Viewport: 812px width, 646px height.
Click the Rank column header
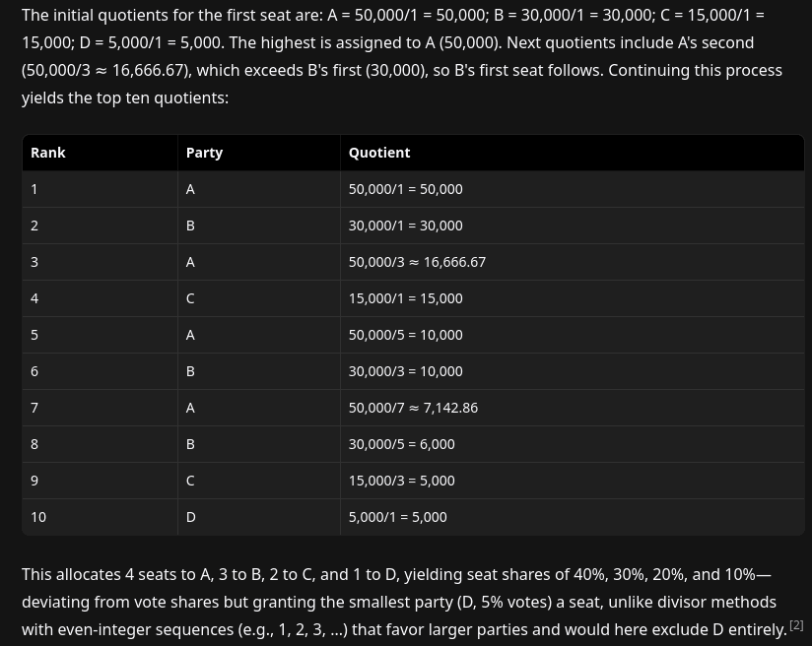click(x=48, y=153)
